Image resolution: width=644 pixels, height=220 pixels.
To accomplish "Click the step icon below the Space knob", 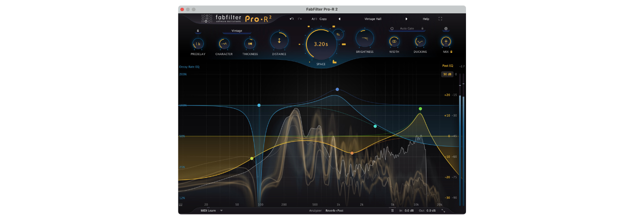I will [334, 62].
